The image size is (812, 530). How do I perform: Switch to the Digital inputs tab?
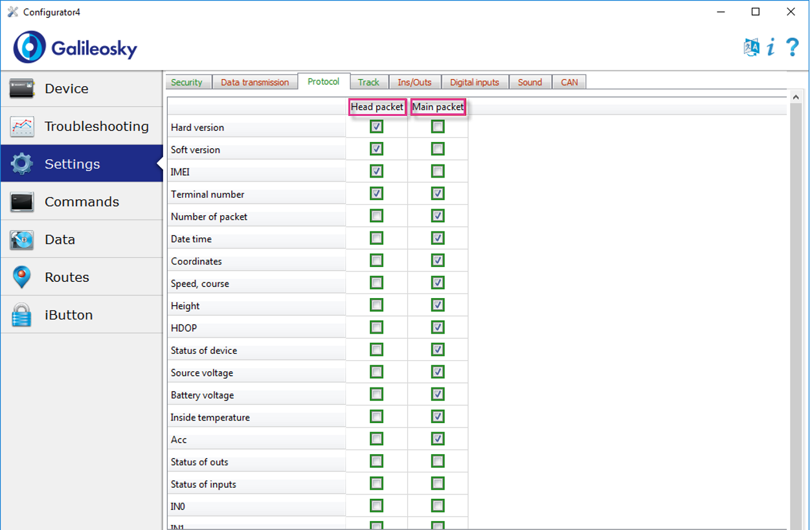pyautogui.click(x=475, y=82)
